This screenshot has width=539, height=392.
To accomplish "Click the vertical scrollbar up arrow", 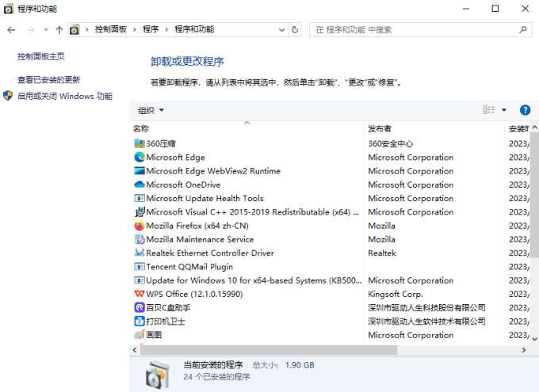I will [x=534, y=127].
